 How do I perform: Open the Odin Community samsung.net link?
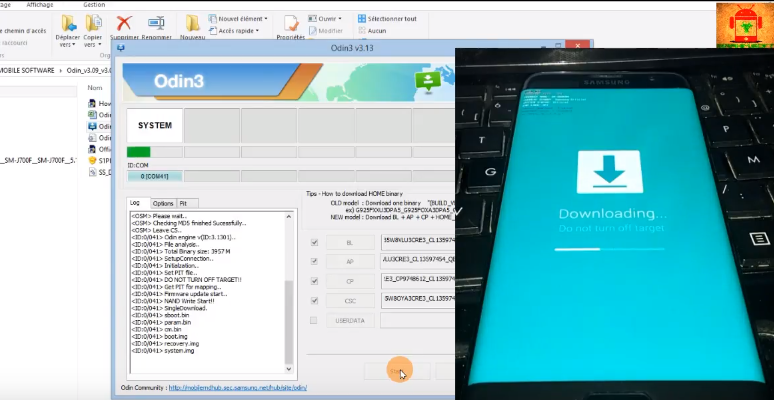[x=237, y=388]
